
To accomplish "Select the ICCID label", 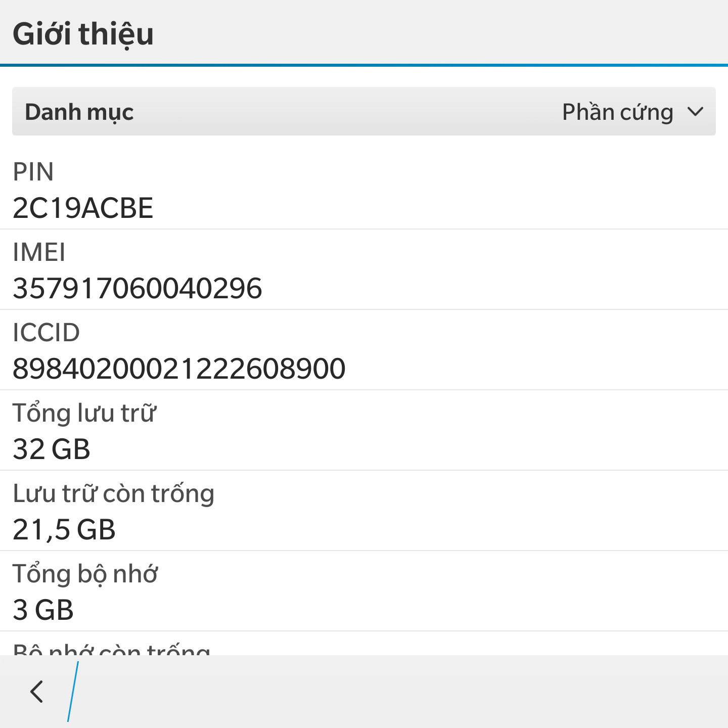I will [x=46, y=333].
